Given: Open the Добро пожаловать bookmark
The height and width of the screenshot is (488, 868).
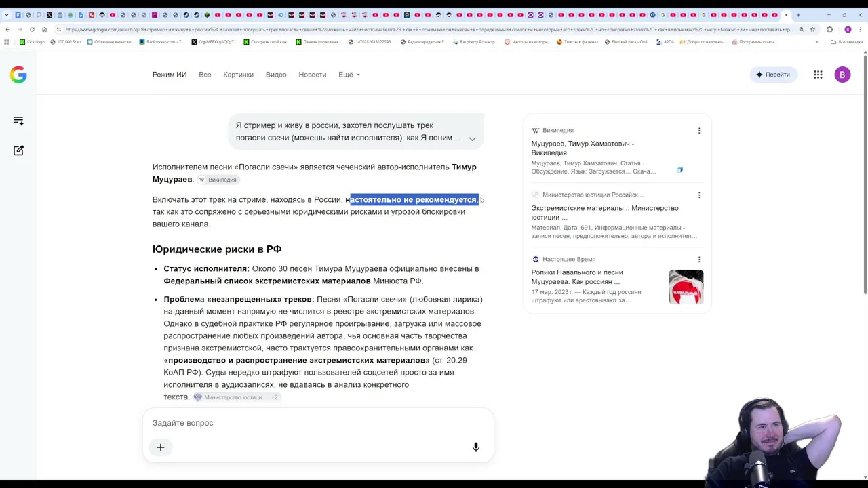Looking at the screenshot, I should 702,42.
